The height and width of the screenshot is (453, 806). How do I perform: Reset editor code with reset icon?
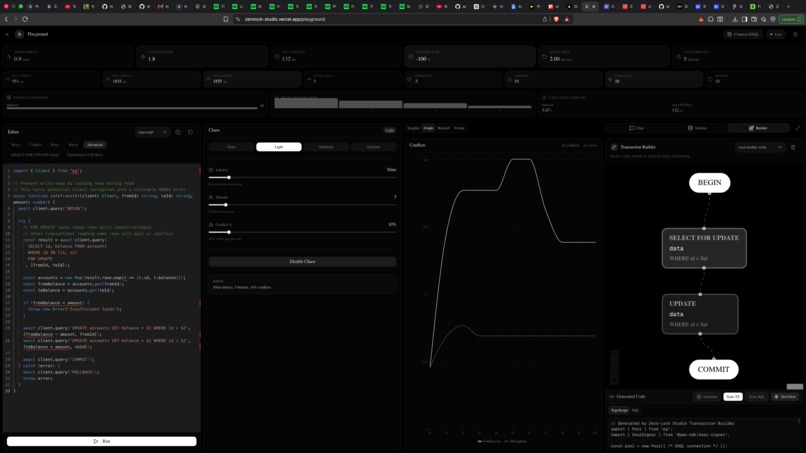pyautogui.click(x=190, y=132)
